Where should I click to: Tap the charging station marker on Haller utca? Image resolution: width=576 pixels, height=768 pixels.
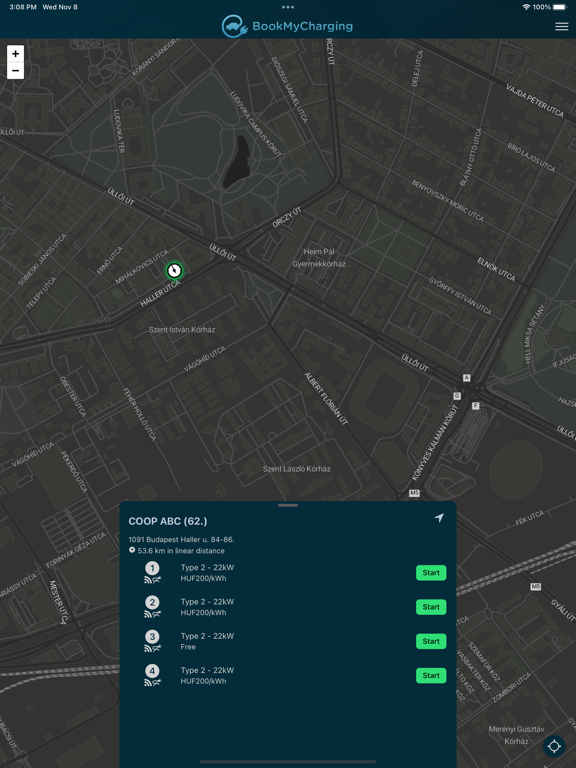click(174, 270)
